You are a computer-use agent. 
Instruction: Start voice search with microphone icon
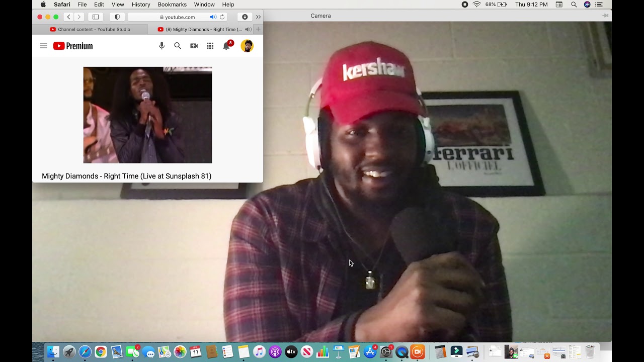coord(162,46)
